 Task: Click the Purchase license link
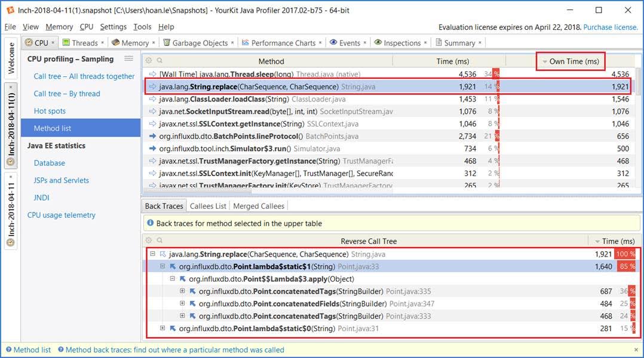pos(611,27)
